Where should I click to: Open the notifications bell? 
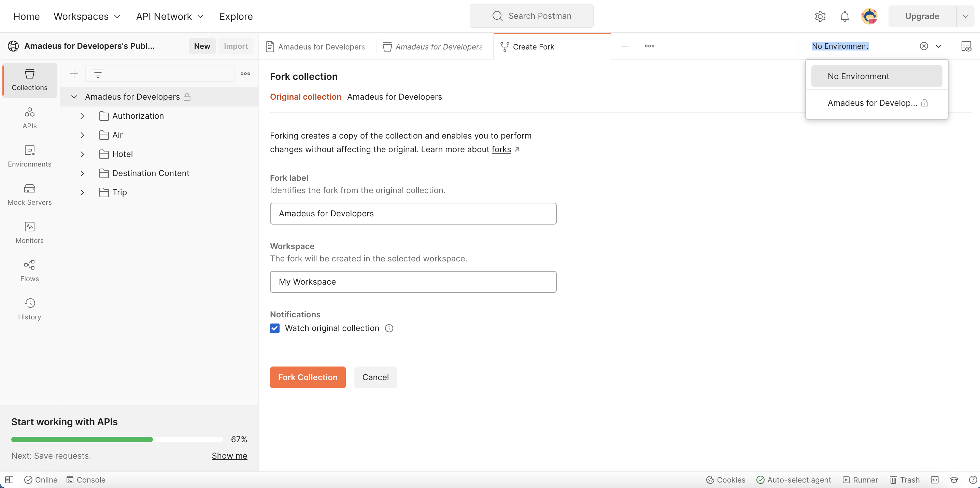844,16
